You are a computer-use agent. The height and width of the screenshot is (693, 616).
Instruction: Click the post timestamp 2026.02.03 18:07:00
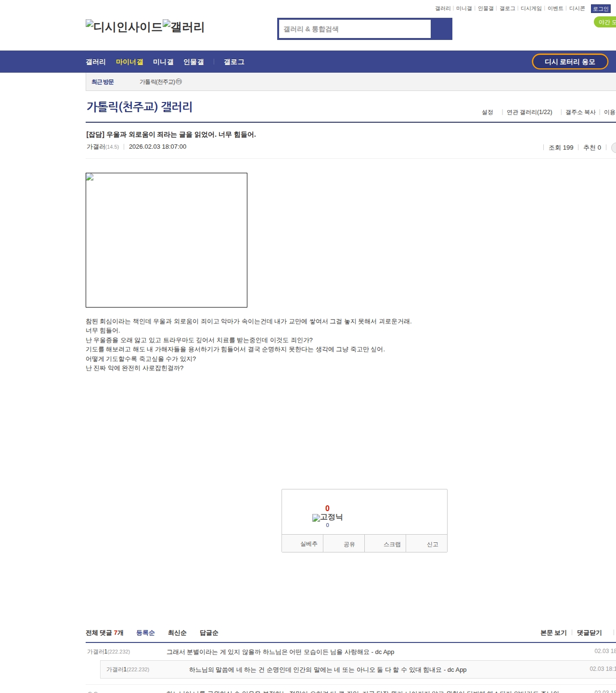[x=157, y=147]
